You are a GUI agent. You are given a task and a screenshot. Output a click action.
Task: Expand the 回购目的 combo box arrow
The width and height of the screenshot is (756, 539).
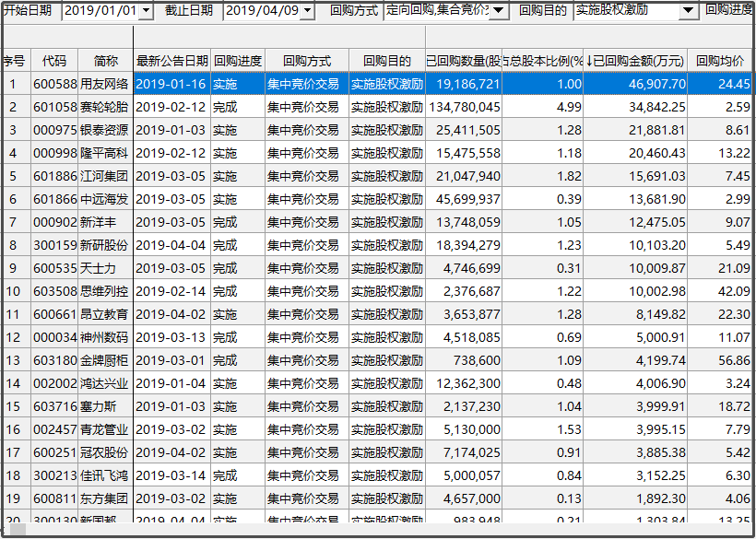tap(689, 11)
